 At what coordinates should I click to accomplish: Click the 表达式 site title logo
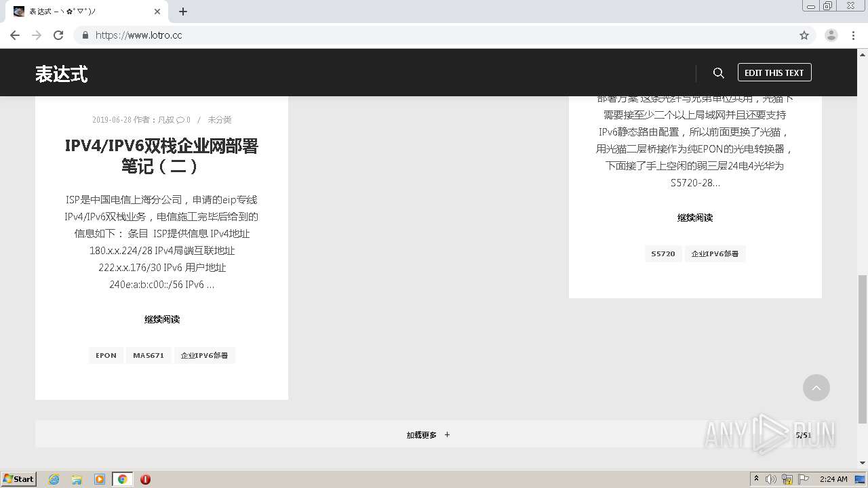tap(61, 73)
